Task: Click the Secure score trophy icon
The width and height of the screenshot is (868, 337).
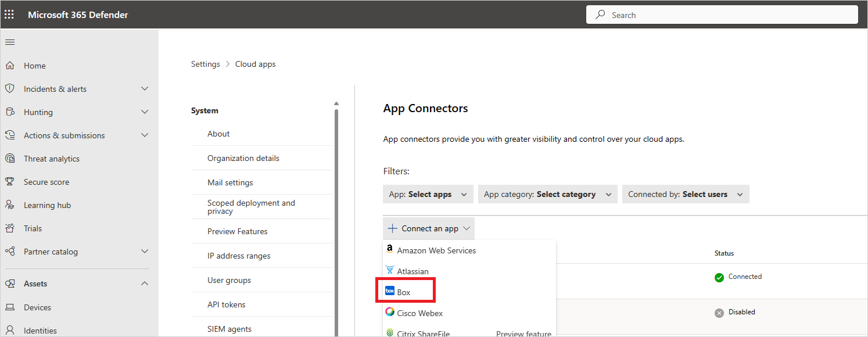Action: (x=10, y=182)
